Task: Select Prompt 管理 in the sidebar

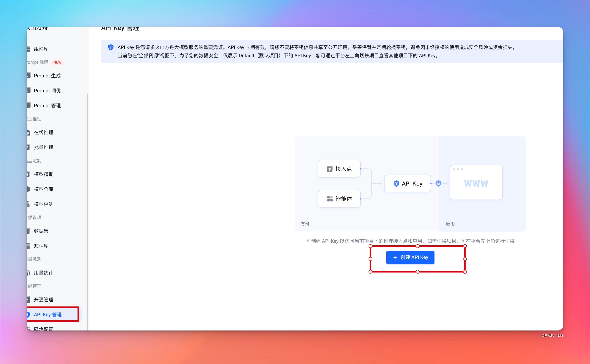Action: 47,105
